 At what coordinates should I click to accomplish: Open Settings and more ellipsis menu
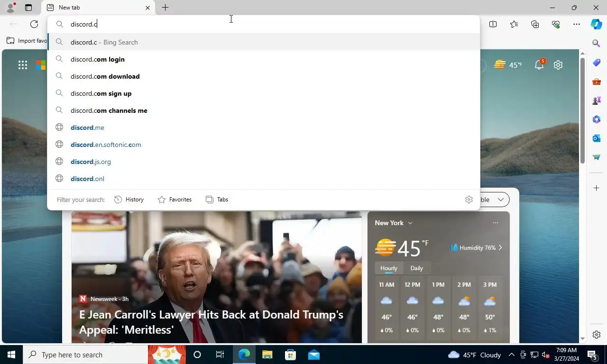click(x=577, y=24)
